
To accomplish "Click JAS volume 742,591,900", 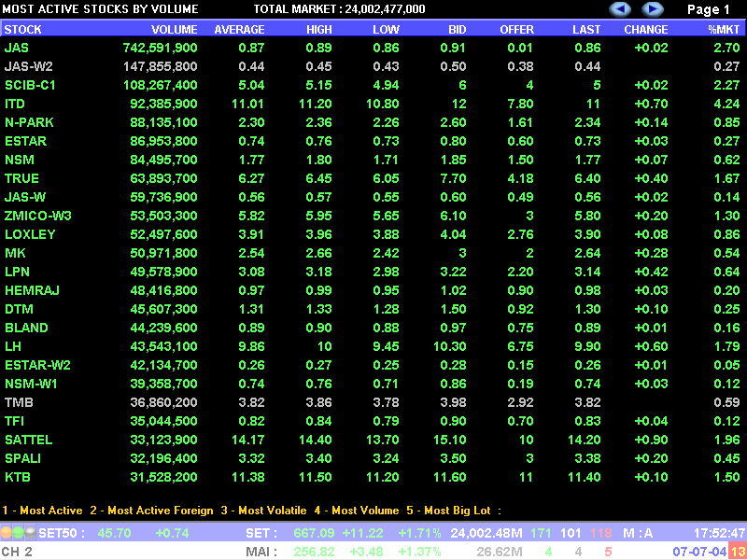I will coord(160,48).
